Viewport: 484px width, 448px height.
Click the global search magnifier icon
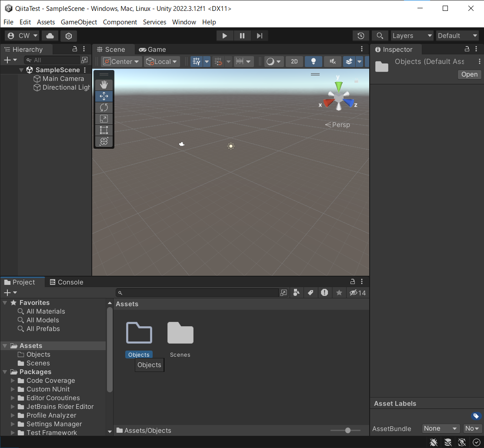coord(380,36)
